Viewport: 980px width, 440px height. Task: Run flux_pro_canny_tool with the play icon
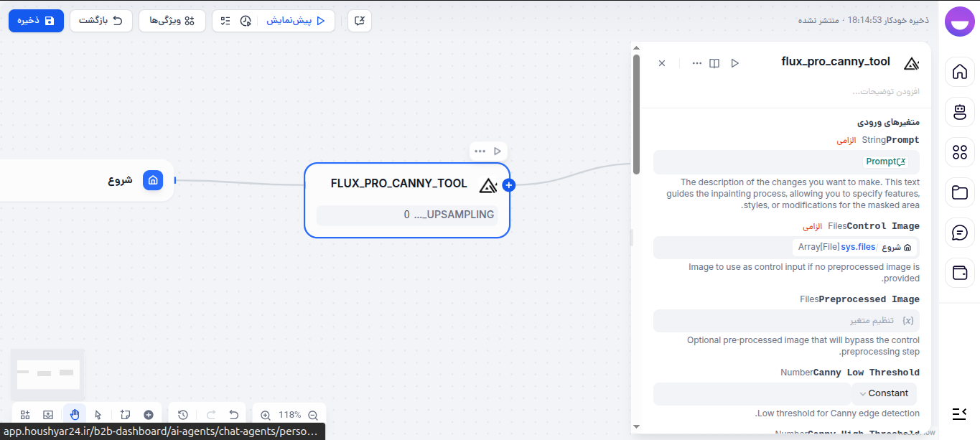pyautogui.click(x=735, y=62)
